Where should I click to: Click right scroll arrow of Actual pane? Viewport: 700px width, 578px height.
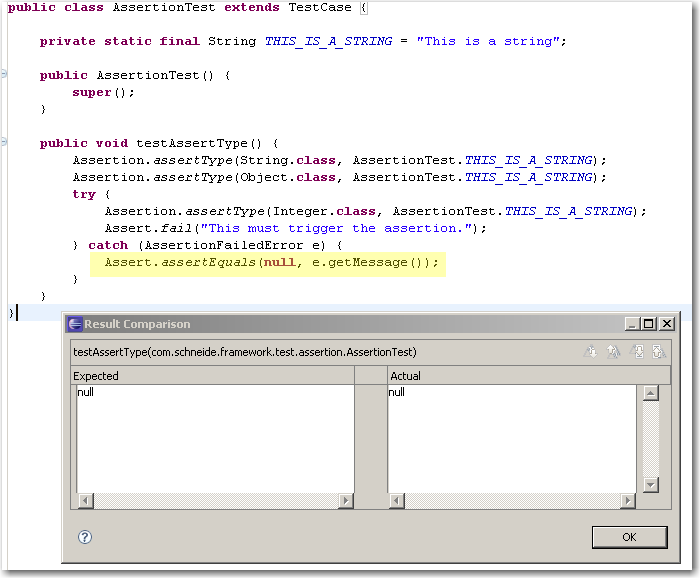coord(630,500)
